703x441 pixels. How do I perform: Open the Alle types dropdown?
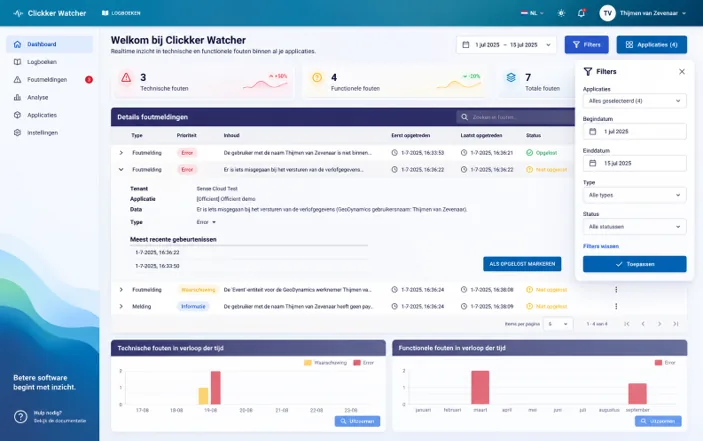634,195
